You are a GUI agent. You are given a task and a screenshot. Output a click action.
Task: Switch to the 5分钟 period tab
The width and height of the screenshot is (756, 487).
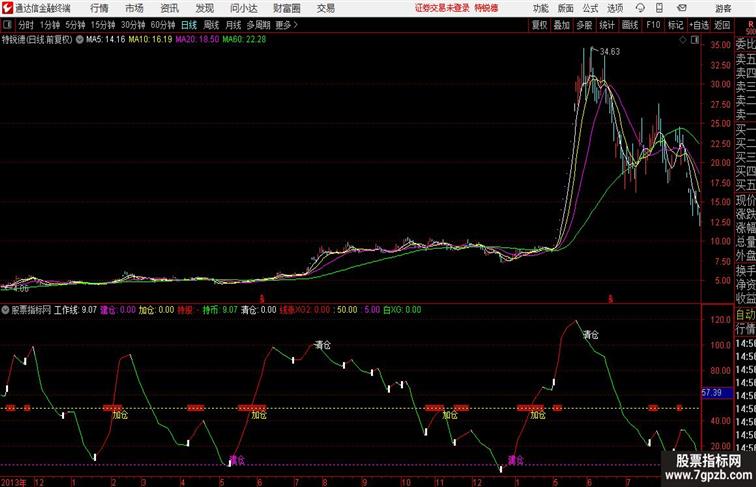point(75,25)
